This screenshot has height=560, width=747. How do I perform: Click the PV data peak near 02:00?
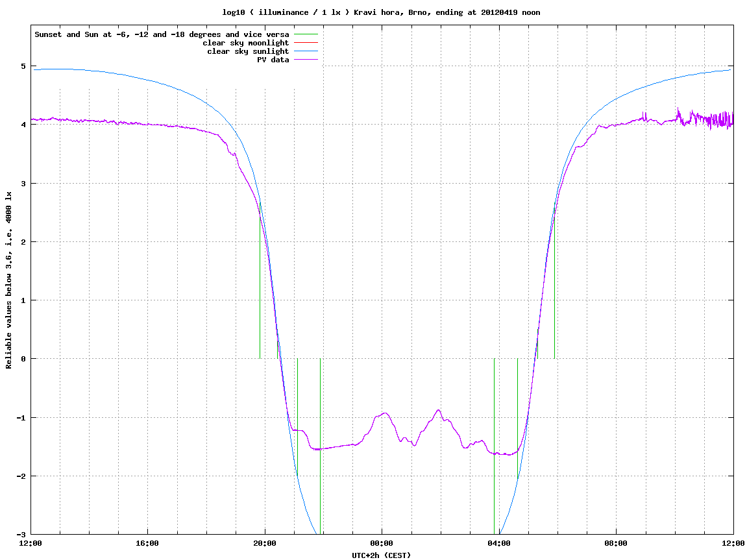pos(438,411)
